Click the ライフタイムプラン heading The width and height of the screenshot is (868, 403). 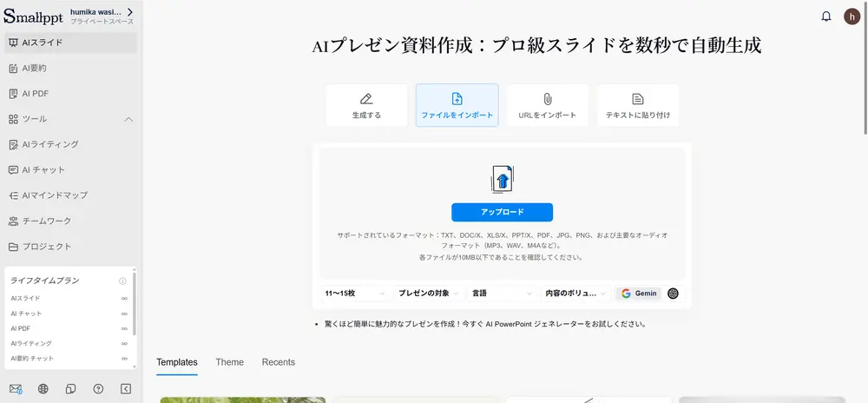[x=45, y=281]
